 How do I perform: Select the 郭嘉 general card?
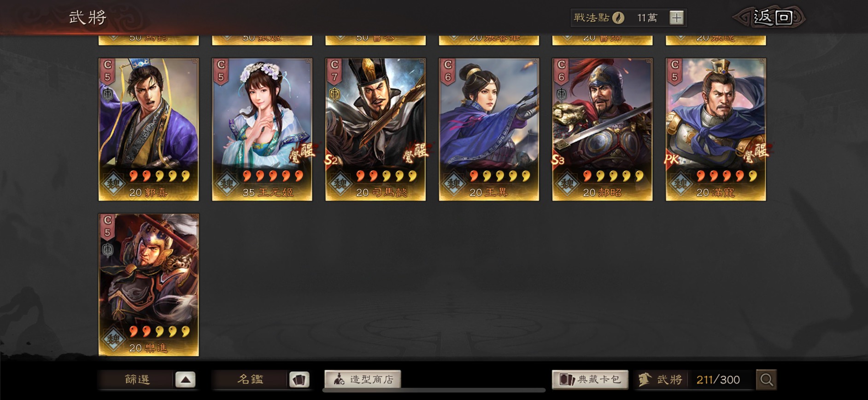[149, 129]
